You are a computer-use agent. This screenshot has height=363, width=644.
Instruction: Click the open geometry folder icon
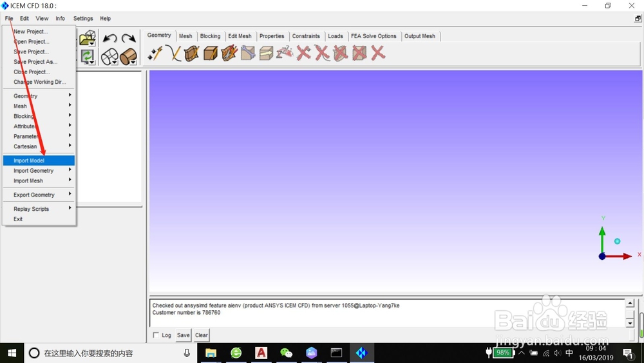point(88,38)
